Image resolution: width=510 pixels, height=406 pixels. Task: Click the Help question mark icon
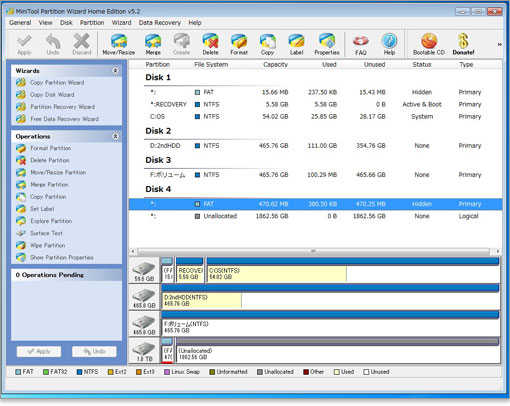389,44
